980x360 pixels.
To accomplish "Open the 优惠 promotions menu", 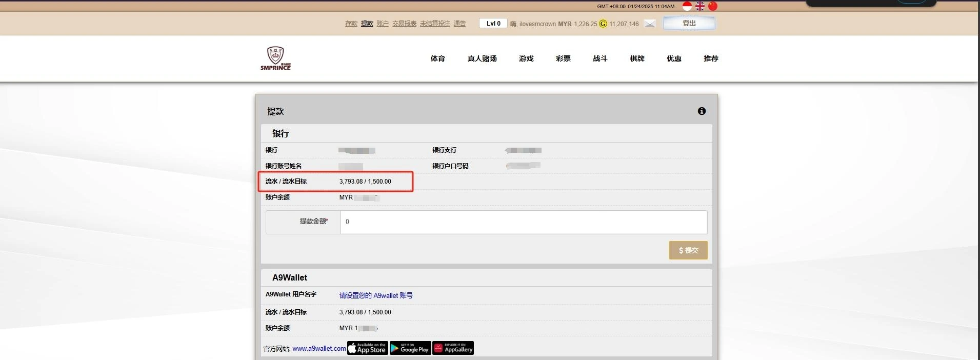I will (674, 58).
